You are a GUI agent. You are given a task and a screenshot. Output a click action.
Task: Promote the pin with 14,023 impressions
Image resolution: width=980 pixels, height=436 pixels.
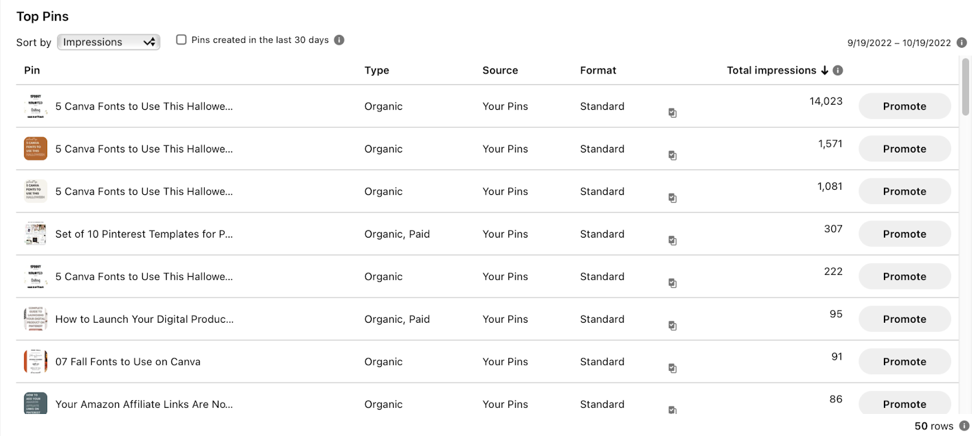click(x=904, y=107)
